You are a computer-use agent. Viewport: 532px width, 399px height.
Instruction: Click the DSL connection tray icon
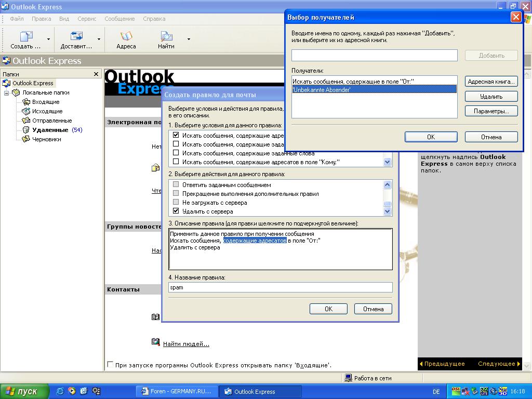[456, 391]
